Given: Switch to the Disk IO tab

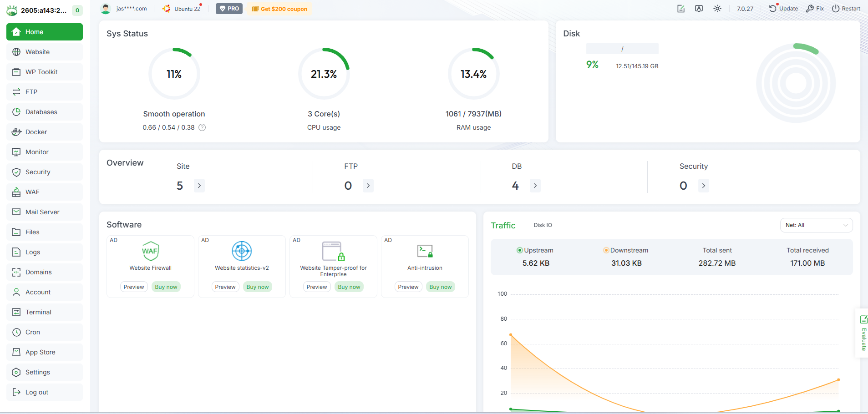Looking at the screenshot, I should pos(542,225).
